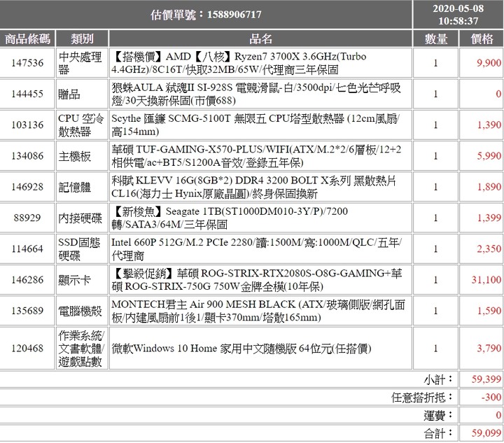This screenshot has height=443, width=504.
Task: Select the 電腦機殼 category cell
Action: [x=82, y=311]
